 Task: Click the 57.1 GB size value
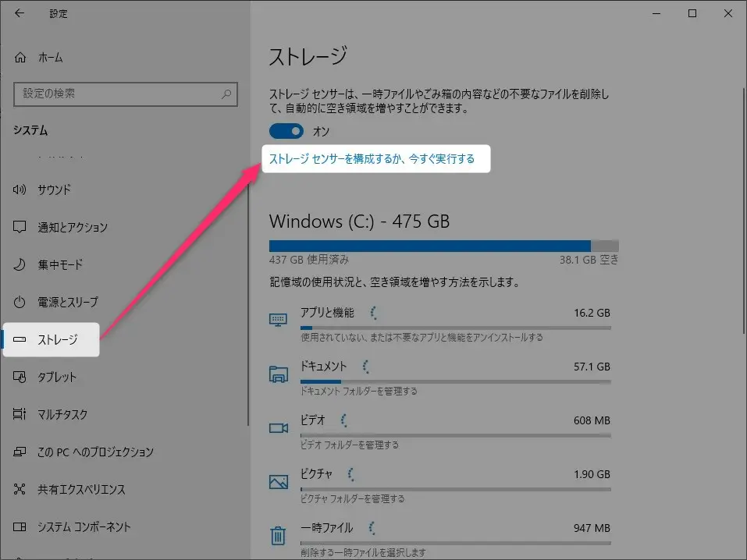(592, 367)
